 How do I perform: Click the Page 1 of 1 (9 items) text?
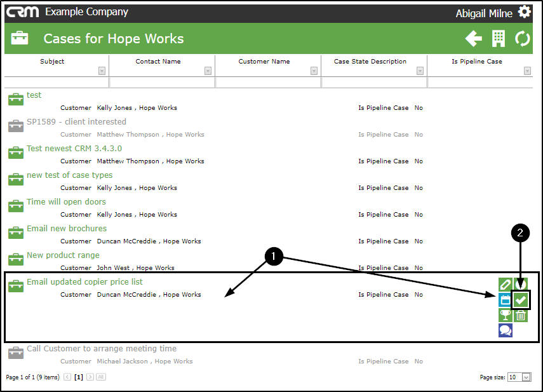click(32, 377)
